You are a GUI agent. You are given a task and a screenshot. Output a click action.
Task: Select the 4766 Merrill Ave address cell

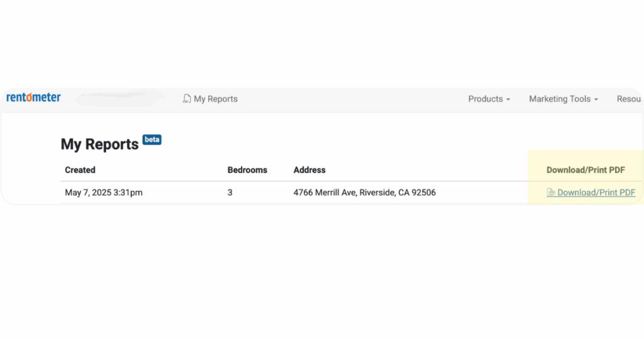[x=364, y=192]
